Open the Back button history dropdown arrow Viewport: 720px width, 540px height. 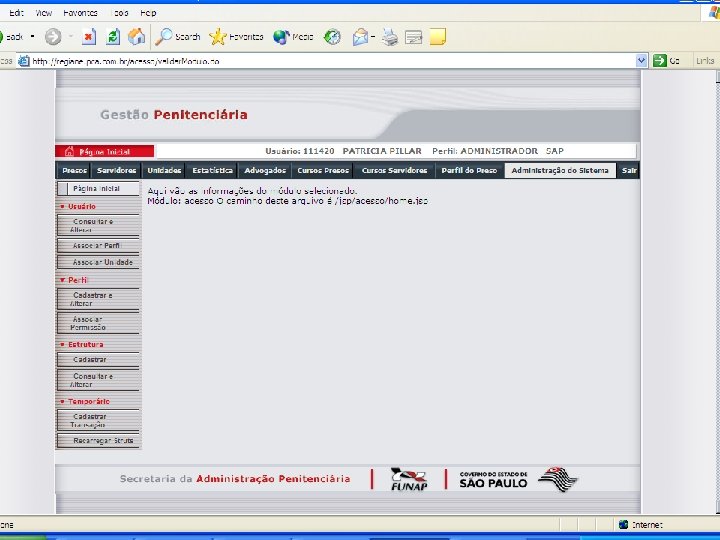(33, 36)
